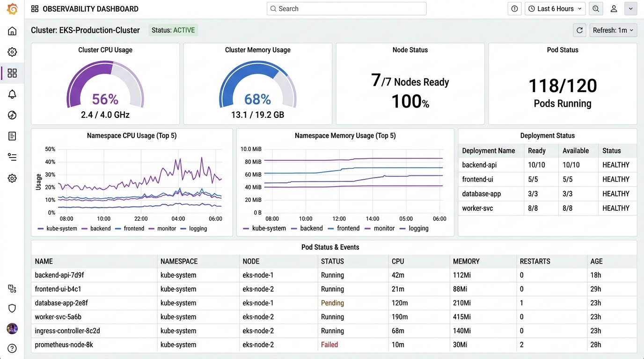Open the upper settings gear in sidebar

pyautogui.click(x=12, y=52)
